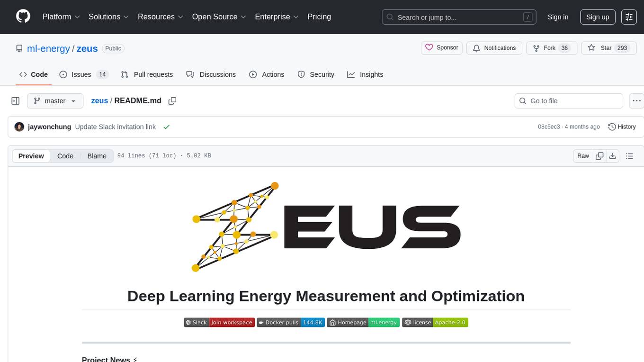Screen dimensions: 644x362
Task: Copy raw file contents
Action: [599, 156]
